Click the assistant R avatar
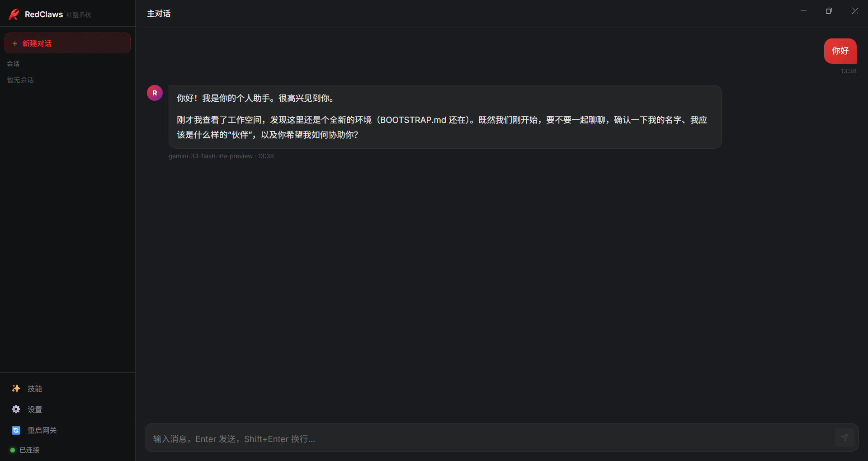The width and height of the screenshot is (868, 461). (x=155, y=93)
